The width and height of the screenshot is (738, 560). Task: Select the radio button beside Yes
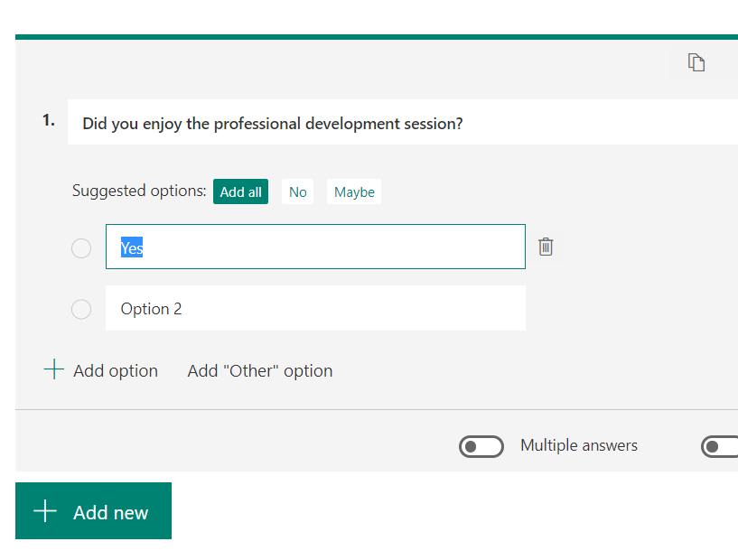click(x=81, y=247)
